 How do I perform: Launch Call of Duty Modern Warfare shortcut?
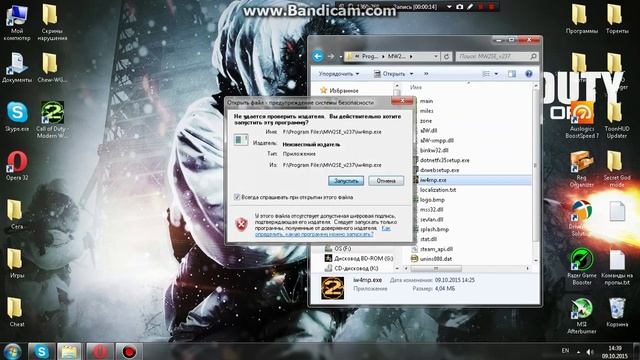[x=52, y=119]
